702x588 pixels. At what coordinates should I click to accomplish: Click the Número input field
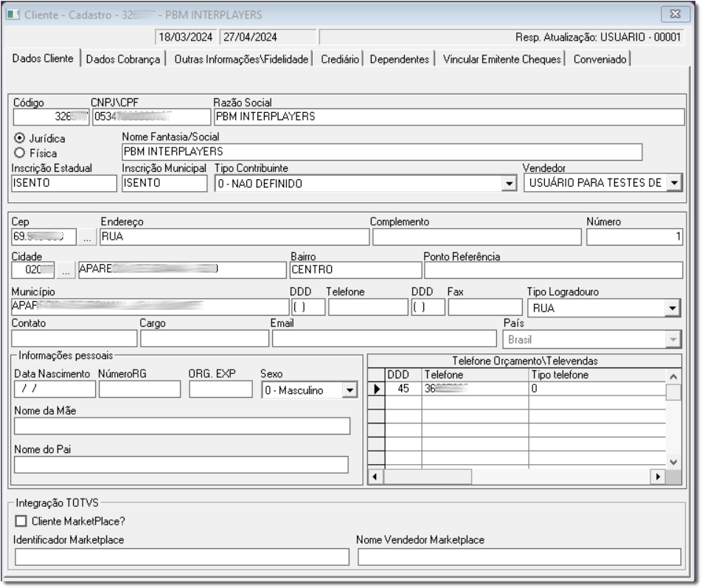(635, 237)
